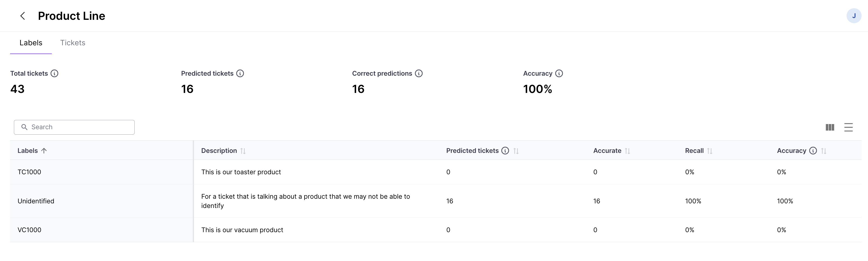The image size is (868, 261).
Task: Click the Recall column header text
Action: pyautogui.click(x=694, y=151)
